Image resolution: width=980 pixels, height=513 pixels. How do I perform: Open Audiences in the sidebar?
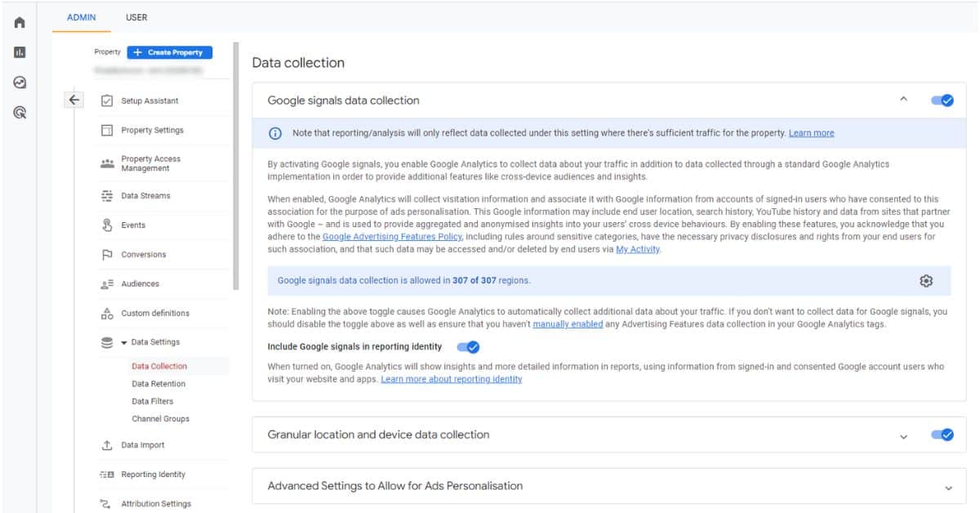point(140,284)
